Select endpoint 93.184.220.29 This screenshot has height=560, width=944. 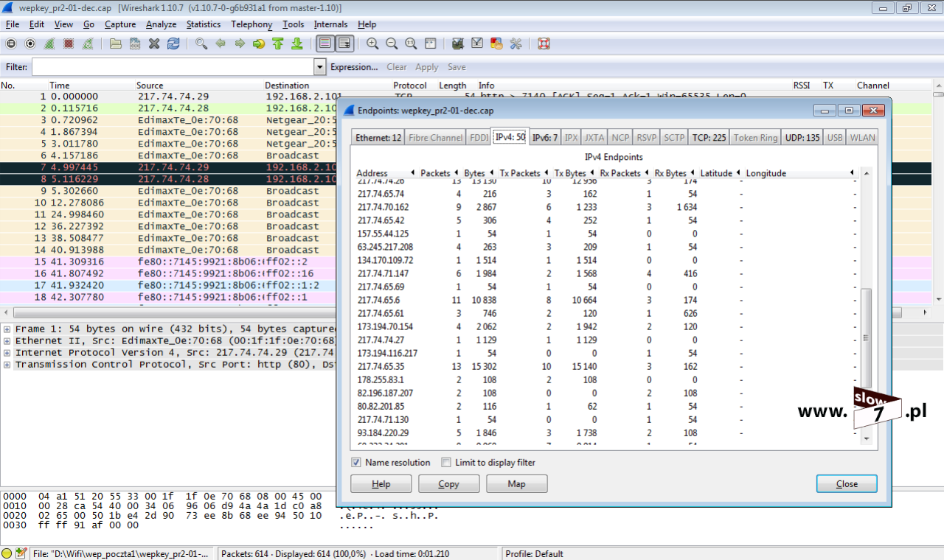pyautogui.click(x=605, y=433)
